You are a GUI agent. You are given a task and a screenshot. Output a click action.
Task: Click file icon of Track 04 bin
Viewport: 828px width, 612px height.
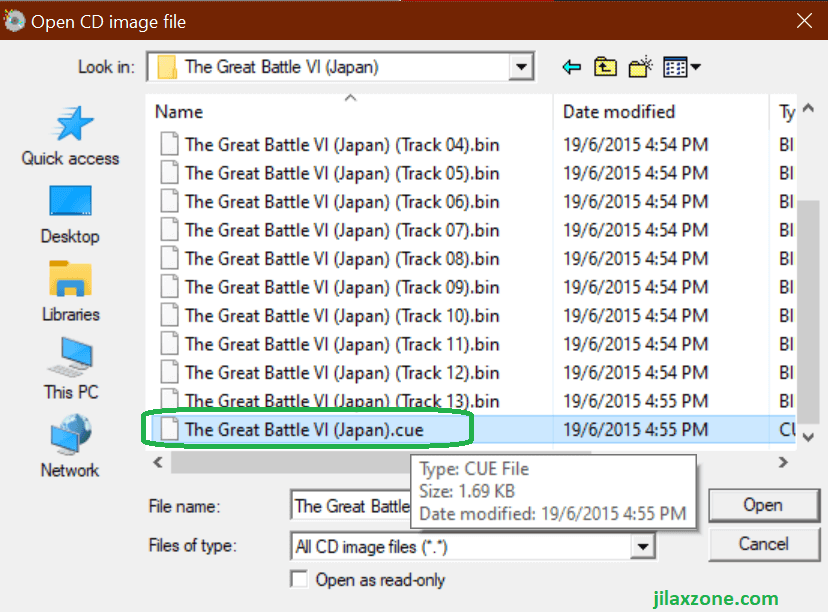(x=169, y=144)
